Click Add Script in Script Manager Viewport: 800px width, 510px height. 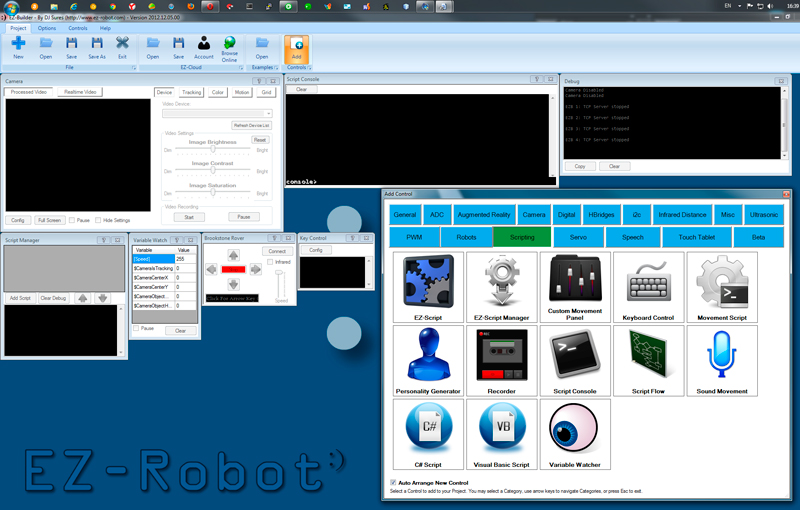pos(20,298)
